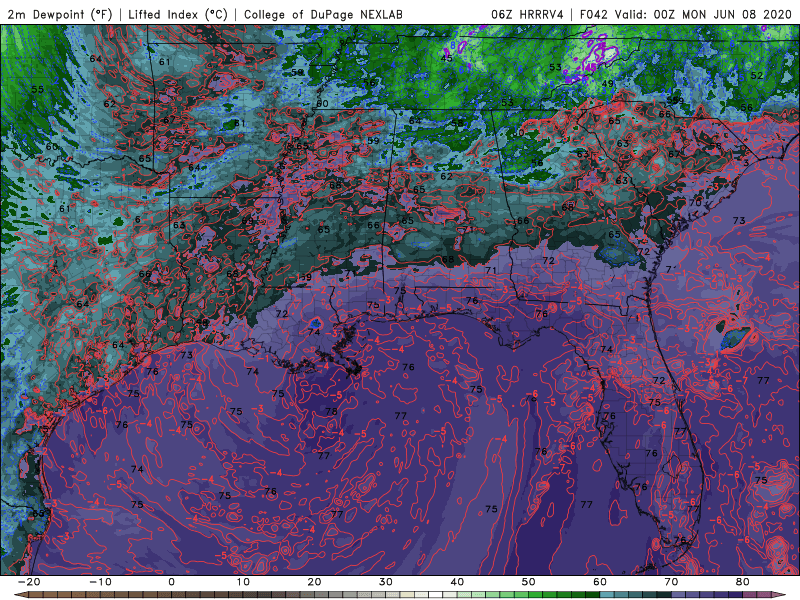Click the '20' color scale label
The height and width of the screenshot is (600, 800).
coord(314,582)
